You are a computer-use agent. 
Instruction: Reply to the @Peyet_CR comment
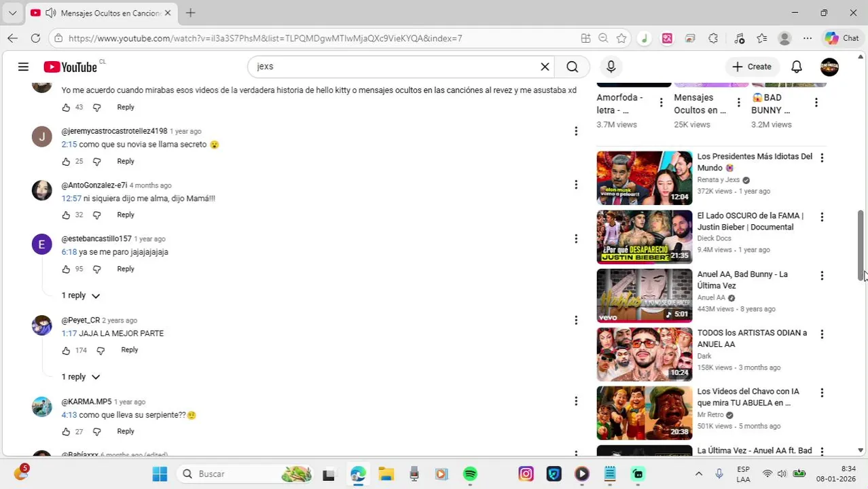(x=129, y=350)
